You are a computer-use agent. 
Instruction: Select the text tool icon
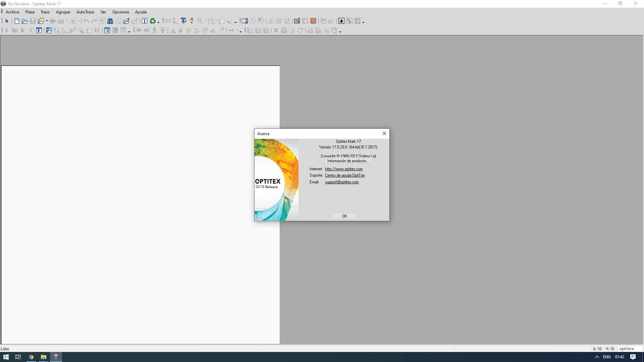click(183, 21)
